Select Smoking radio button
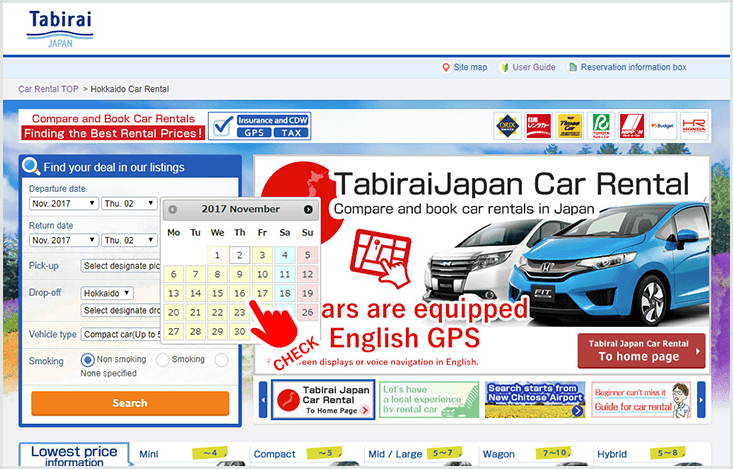 tap(162, 360)
